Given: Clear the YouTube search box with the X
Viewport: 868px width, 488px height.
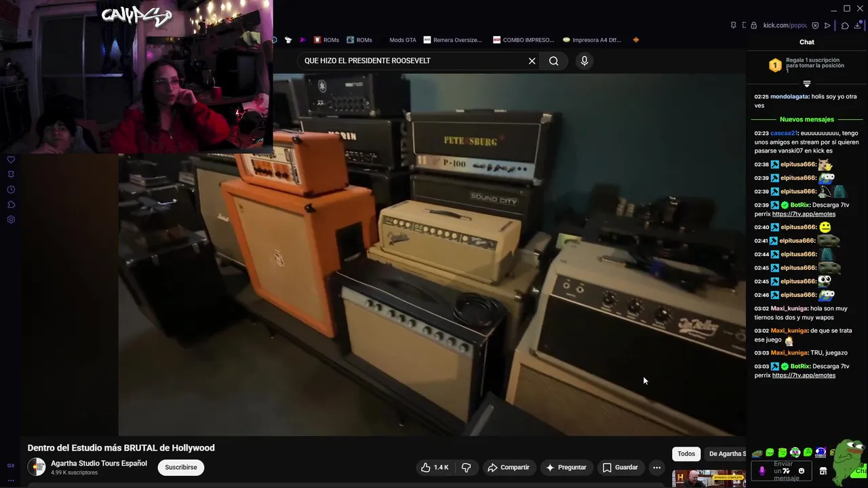Looking at the screenshot, I should (x=532, y=61).
